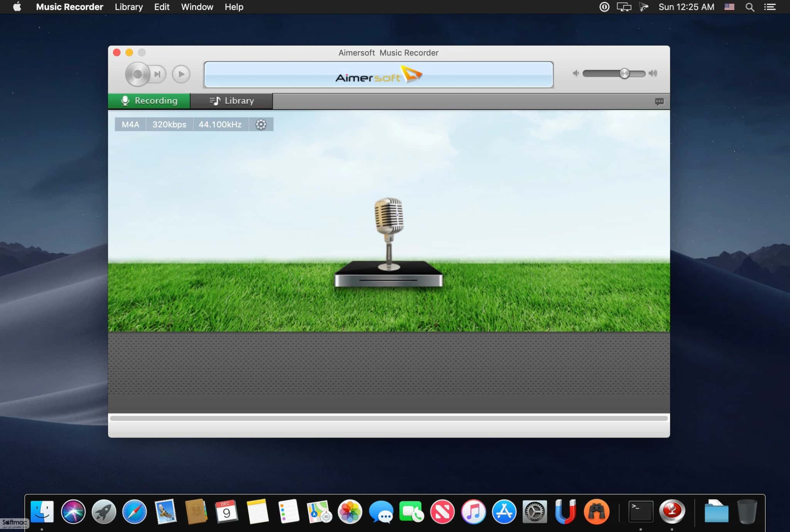Open Spotlight search in menu bar
Screen dimensions: 790x532
(x=749, y=7)
